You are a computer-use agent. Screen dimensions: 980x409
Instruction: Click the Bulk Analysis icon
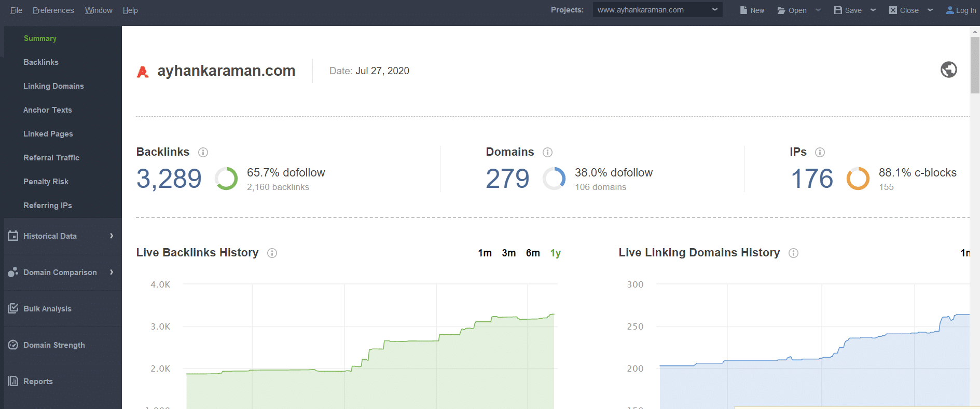(x=13, y=308)
